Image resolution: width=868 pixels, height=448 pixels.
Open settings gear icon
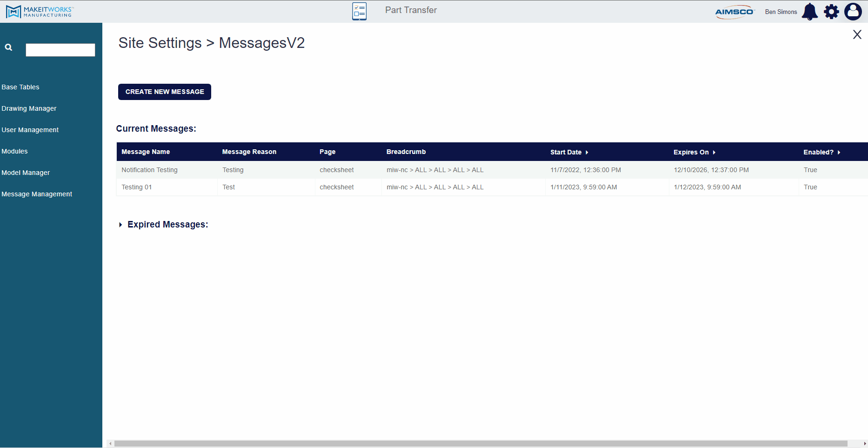point(831,12)
